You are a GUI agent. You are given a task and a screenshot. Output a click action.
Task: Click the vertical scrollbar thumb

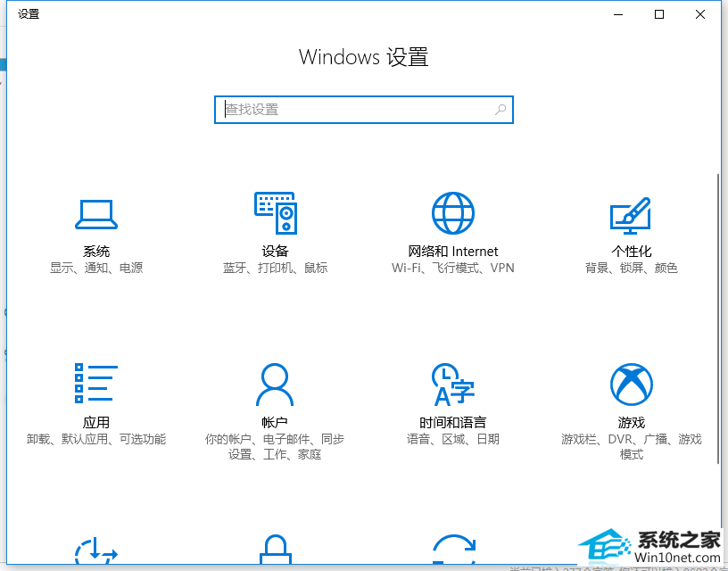pyautogui.click(x=718, y=319)
